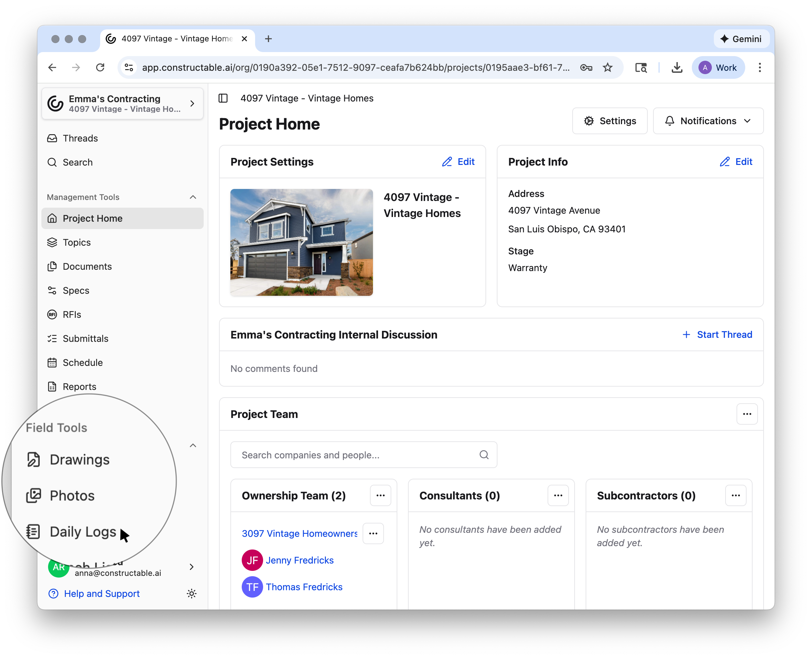Click the 'Project Home' page heading
Image resolution: width=812 pixels, height=659 pixels.
pos(269,124)
